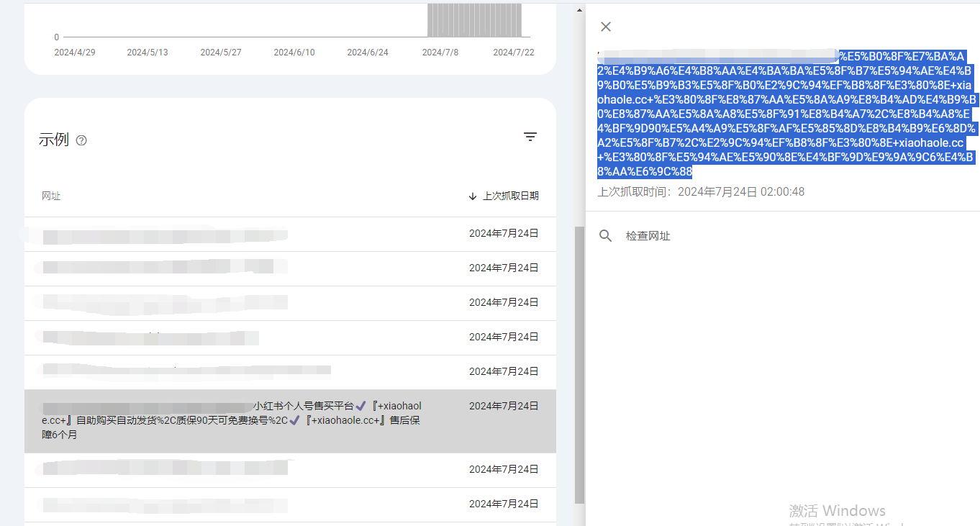This screenshot has width=980, height=526.
Task: Click the 2024/4/29 chart axis label
Action: [75, 53]
